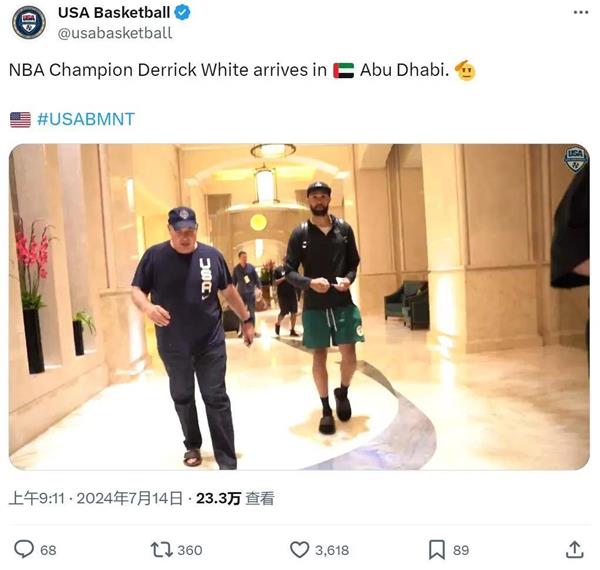The image size is (600, 570).
Task: Open the Derrick White arrival video thumbnail
Action: pyautogui.click(x=299, y=306)
